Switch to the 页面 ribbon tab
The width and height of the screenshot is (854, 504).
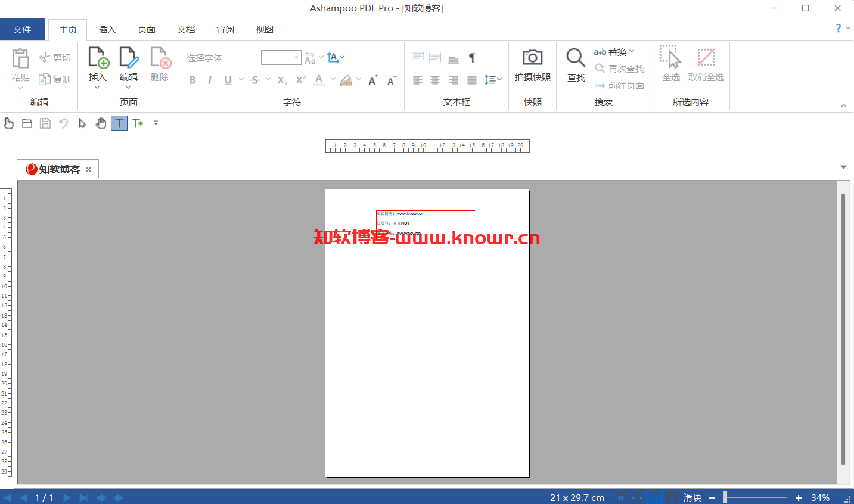(147, 29)
